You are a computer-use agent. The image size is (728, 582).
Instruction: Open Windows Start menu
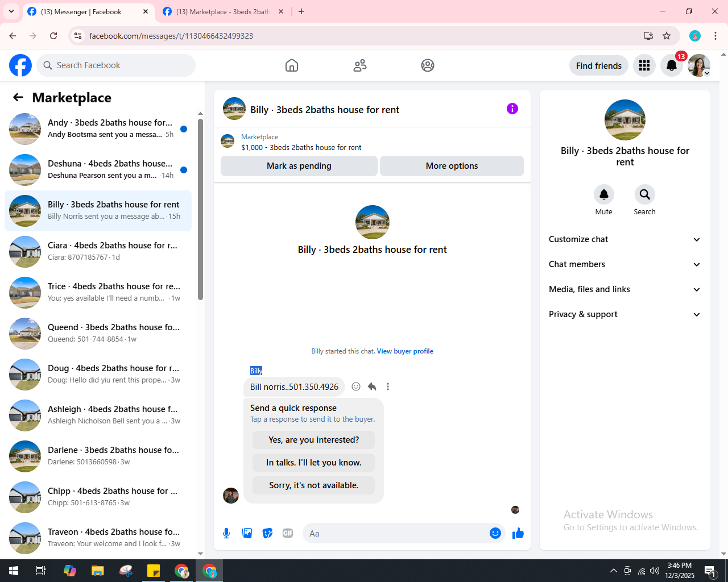(x=14, y=571)
